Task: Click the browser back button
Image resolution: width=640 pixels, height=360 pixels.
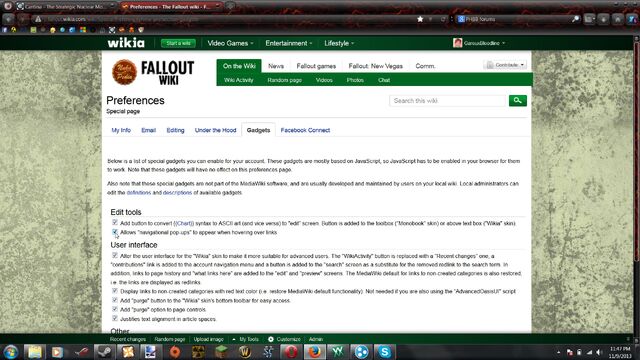Action: coord(8,19)
